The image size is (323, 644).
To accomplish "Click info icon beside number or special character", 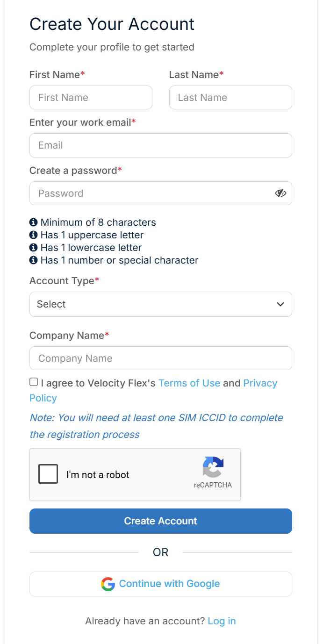I will (x=33, y=260).
